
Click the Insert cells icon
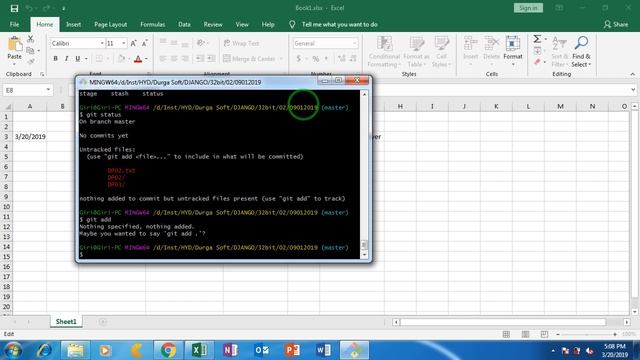point(470,43)
